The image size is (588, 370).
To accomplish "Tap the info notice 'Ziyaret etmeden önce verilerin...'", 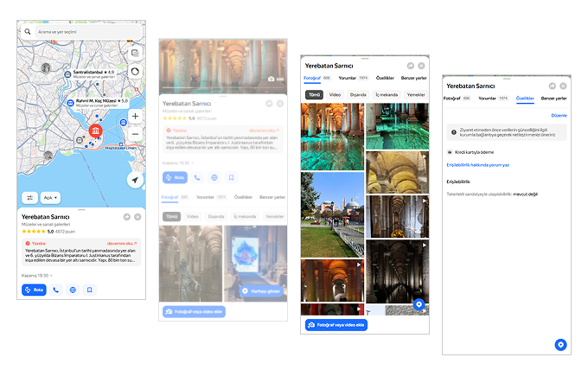I will tap(507, 132).
